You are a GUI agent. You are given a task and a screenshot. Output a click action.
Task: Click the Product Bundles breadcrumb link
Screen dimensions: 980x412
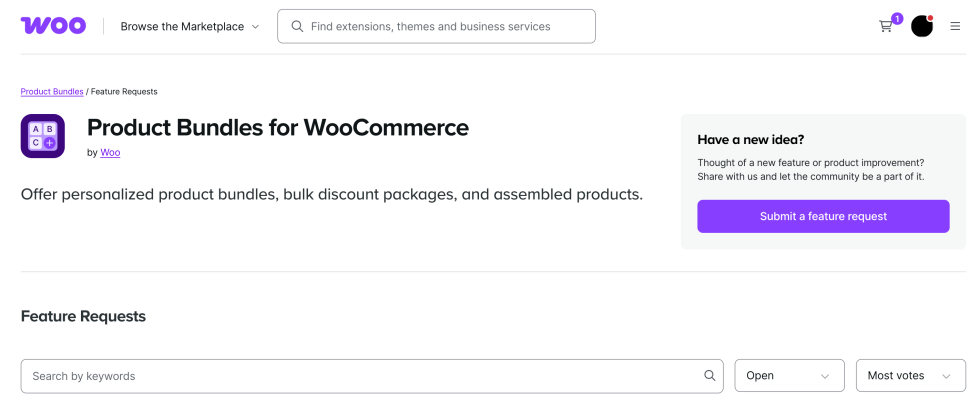(52, 92)
